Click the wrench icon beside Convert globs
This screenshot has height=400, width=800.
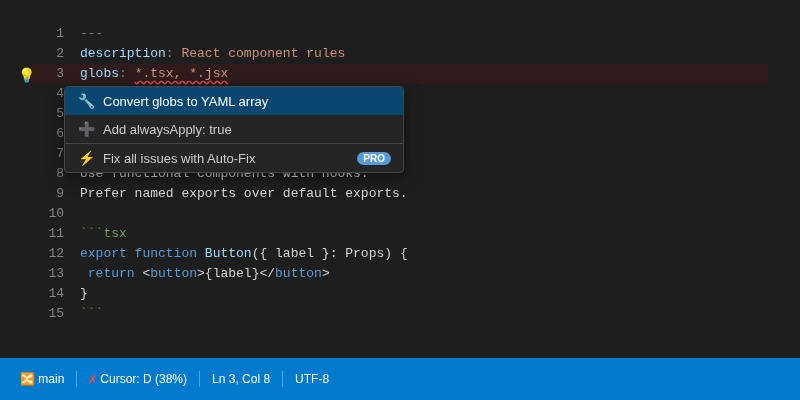click(x=86, y=101)
